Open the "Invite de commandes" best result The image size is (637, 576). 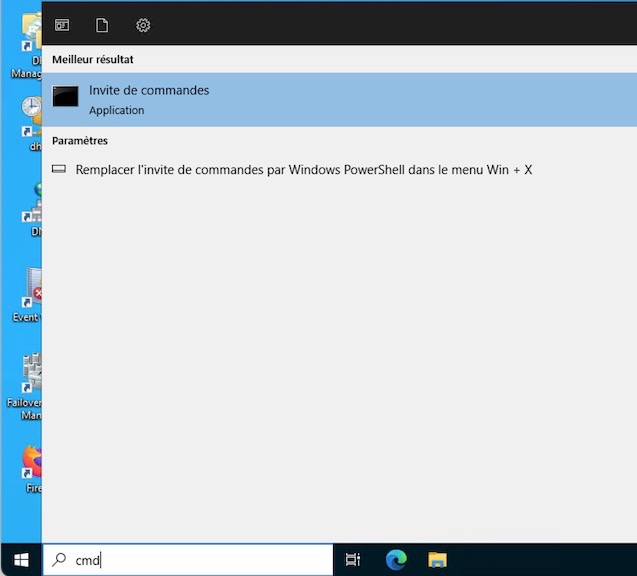(x=149, y=90)
